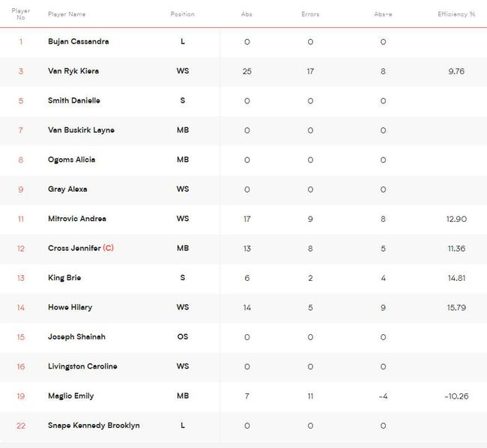The image size is (487, 448).
Task: Open Maglio Emily's player entry
Action: point(71,396)
